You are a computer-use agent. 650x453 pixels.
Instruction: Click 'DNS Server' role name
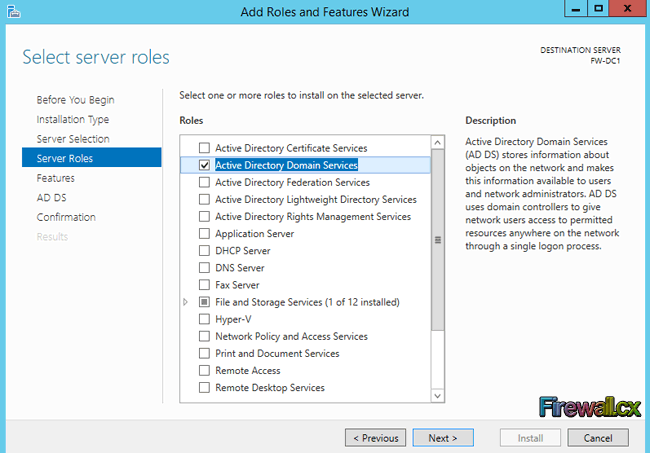(240, 268)
